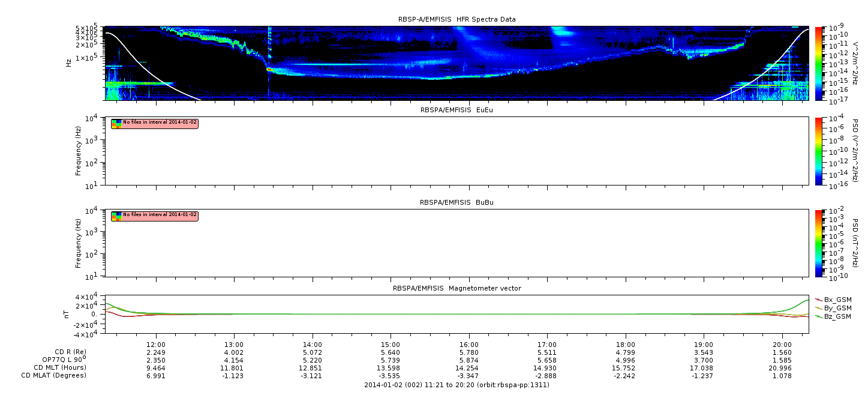Click the orbit date range footer text
Viewport: 868px width, 395px height.
[x=456, y=385]
